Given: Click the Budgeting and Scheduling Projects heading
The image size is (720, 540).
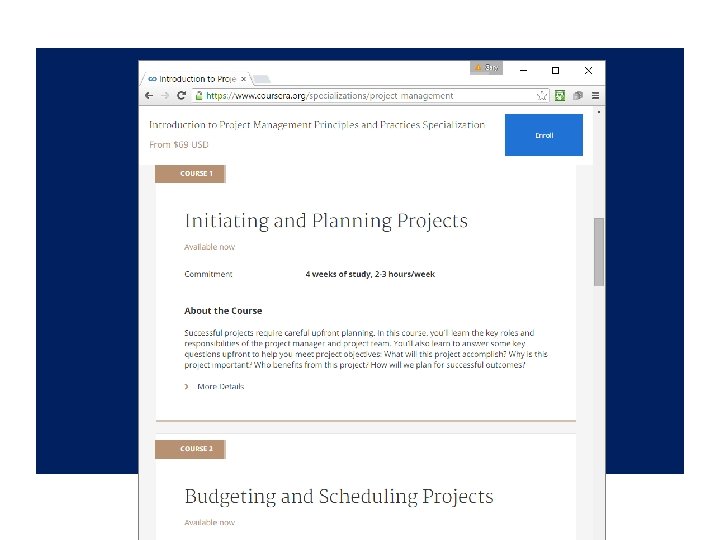Looking at the screenshot, I should click(338, 497).
